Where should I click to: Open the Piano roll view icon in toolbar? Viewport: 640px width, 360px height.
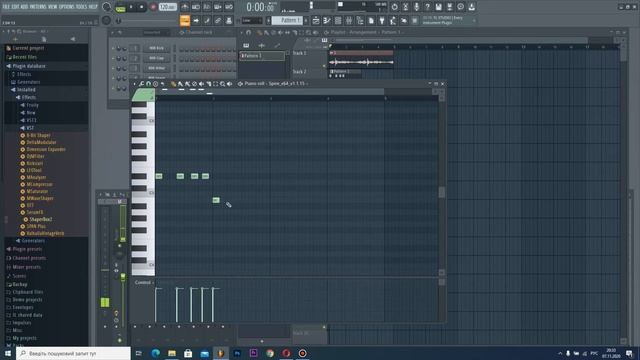point(327,20)
